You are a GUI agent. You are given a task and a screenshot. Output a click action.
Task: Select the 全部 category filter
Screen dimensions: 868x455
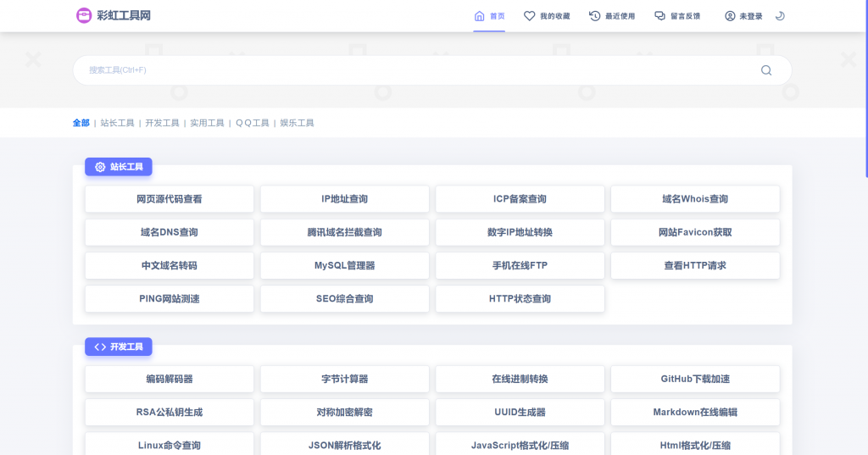(x=81, y=123)
